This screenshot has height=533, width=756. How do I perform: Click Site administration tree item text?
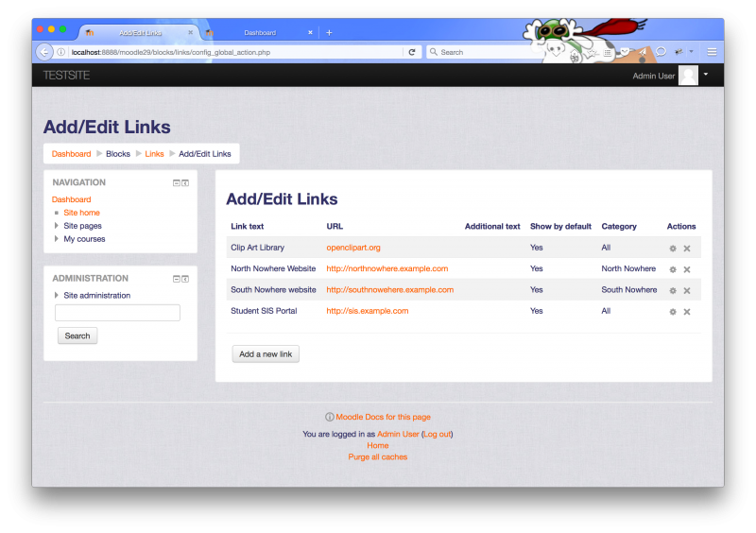click(97, 295)
